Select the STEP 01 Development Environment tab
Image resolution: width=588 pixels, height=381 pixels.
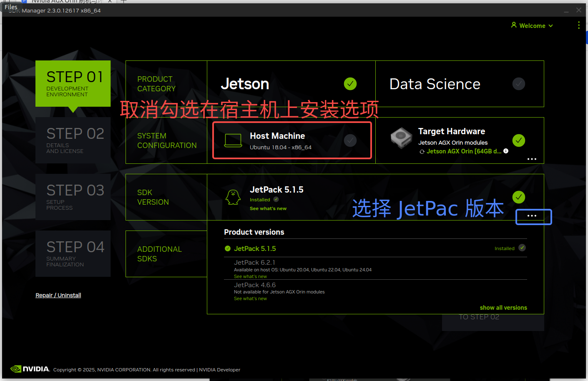click(x=73, y=83)
